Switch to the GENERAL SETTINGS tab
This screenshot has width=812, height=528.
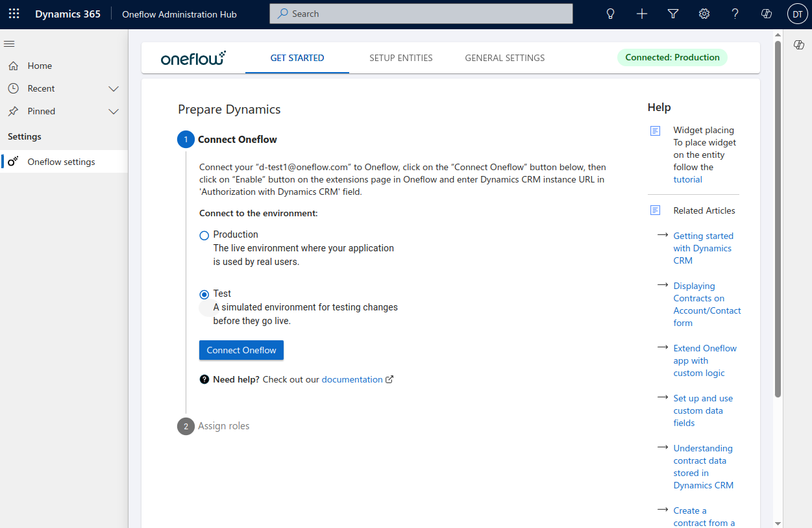click(x=505, y=58)
